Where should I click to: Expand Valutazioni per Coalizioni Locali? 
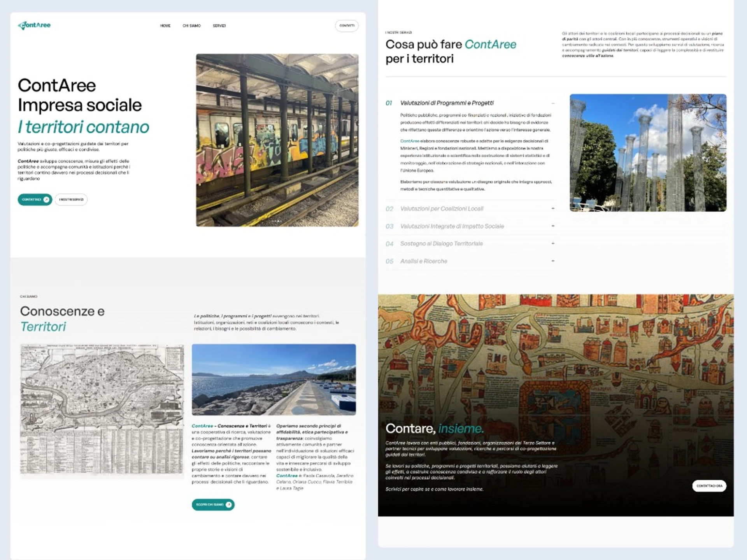click(x=553, y=208)
